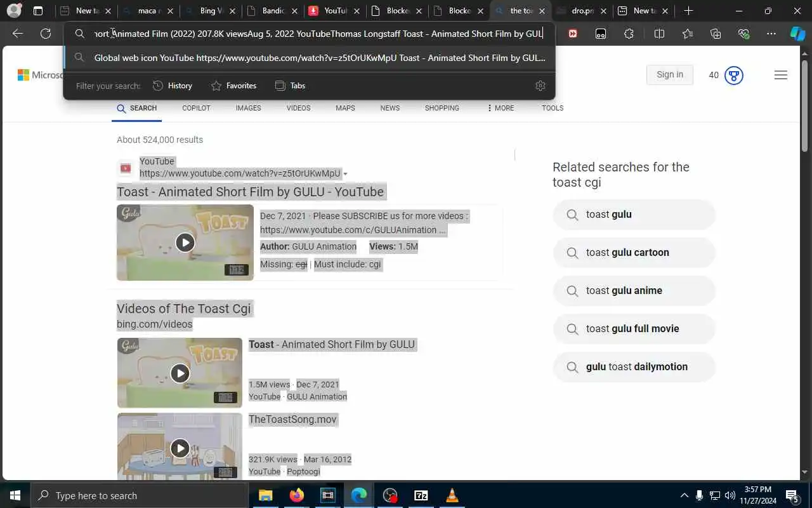Click the Sign in button
812x508 pixels.
(670, 74)
